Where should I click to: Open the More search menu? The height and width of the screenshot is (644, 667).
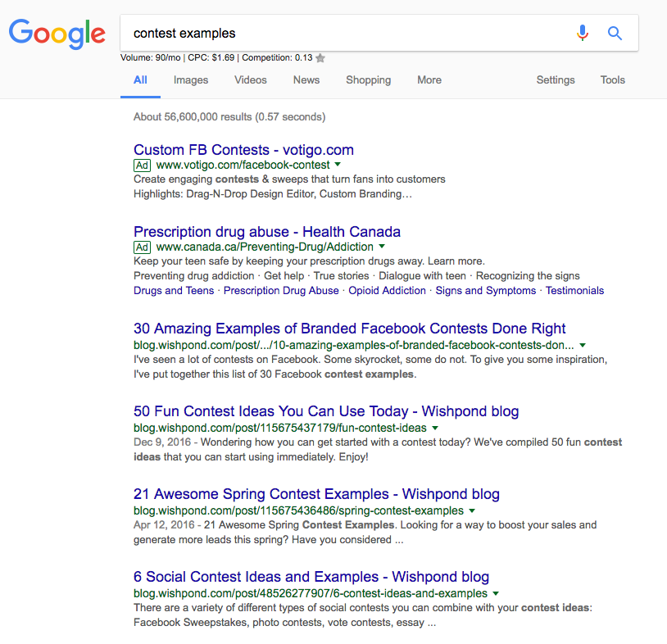[429, 80]
